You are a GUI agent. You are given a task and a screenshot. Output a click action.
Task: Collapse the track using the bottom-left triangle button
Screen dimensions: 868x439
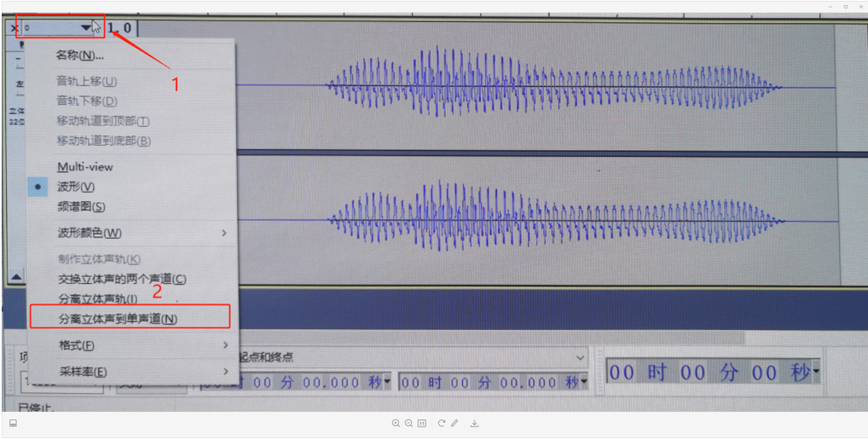click(16, 276)
